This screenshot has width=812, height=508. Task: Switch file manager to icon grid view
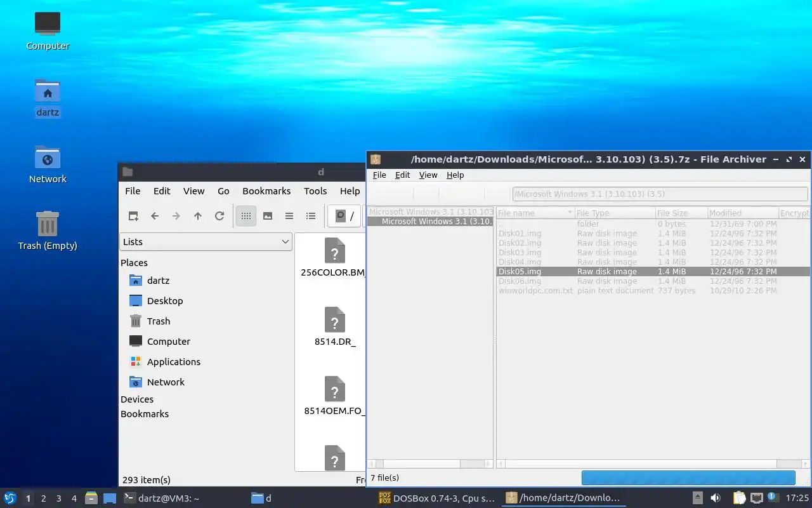(246, 216)
